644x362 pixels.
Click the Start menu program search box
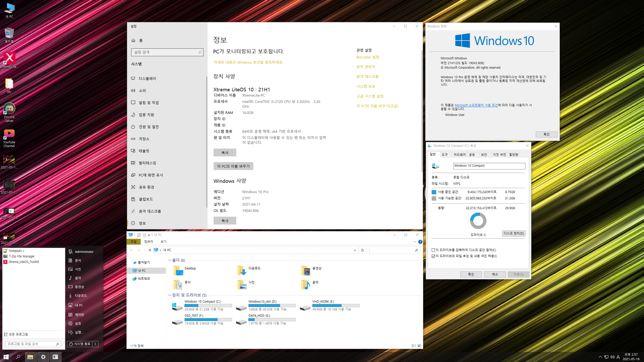click(x=32, y=344)
